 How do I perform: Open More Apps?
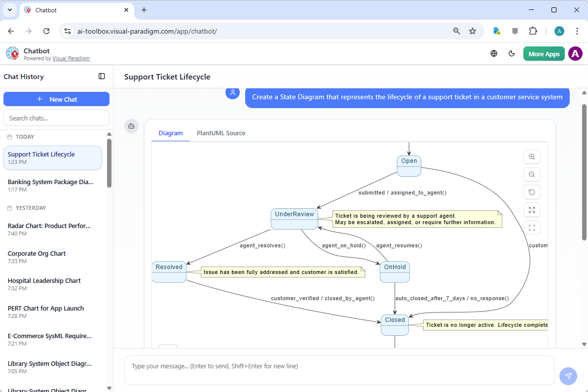click(544, 53)
